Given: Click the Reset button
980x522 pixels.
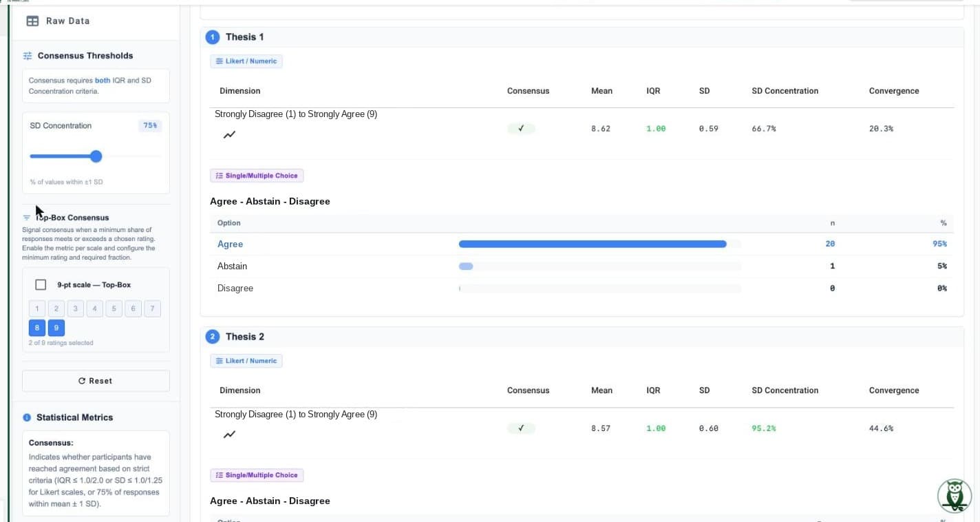Looking at the screenshot, I should click(x=96, y=381).
